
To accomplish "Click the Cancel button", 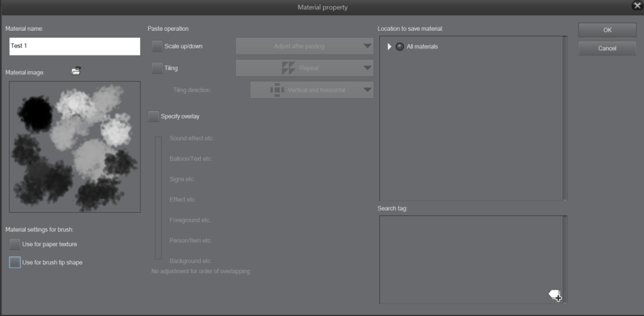I will [x=608, y=48].
